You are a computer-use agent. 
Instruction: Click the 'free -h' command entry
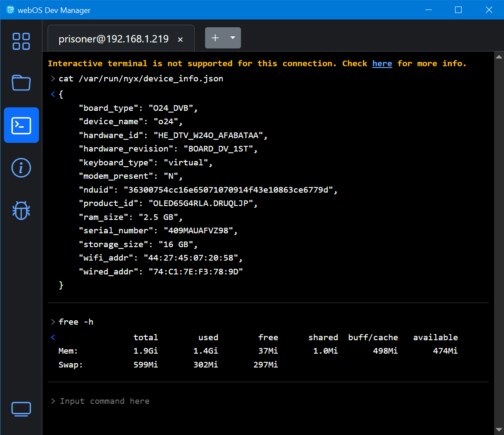click(76, 322)
